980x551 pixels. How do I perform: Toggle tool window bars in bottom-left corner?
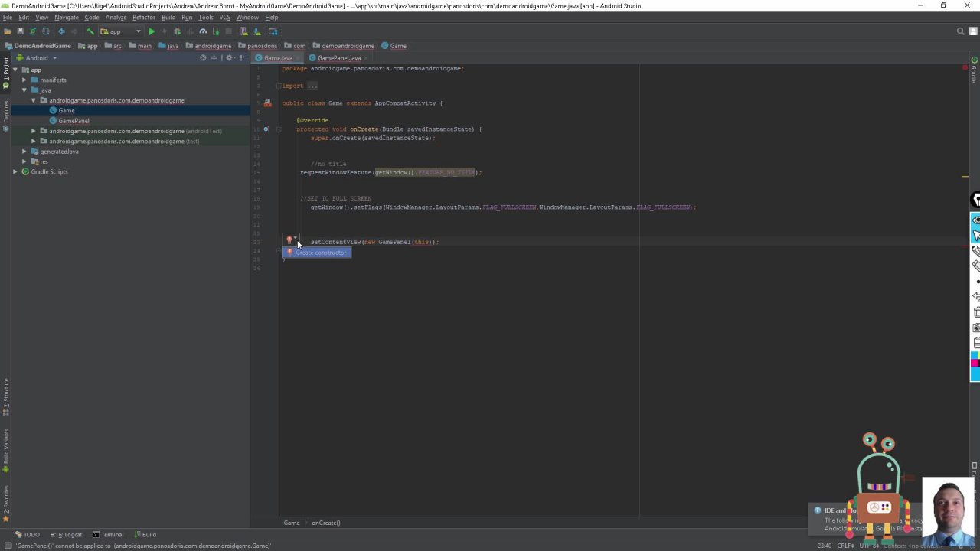click(7, 546)
